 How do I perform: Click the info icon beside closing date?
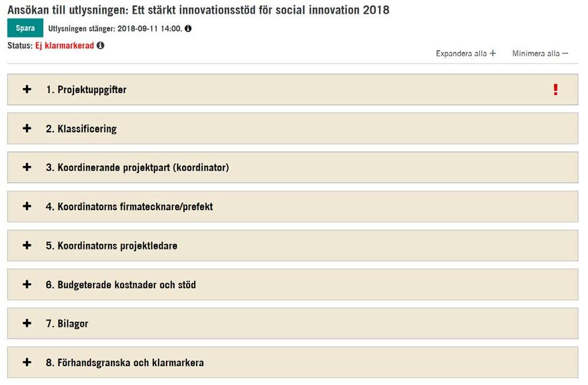188,29
